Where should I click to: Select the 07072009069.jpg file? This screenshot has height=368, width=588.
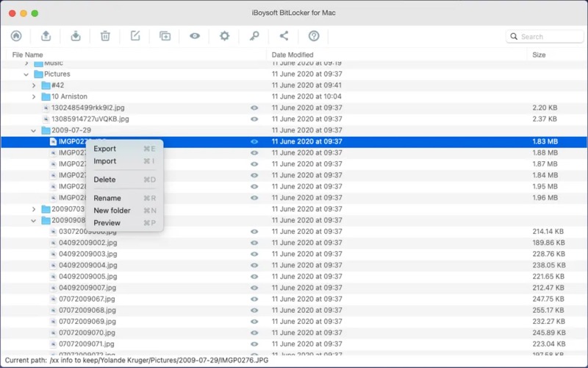pyautogui.click(x=87, y=322)
